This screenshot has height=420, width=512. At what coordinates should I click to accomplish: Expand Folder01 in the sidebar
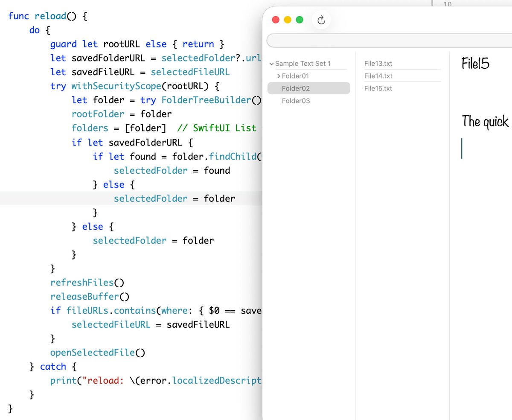coord(279,76)
